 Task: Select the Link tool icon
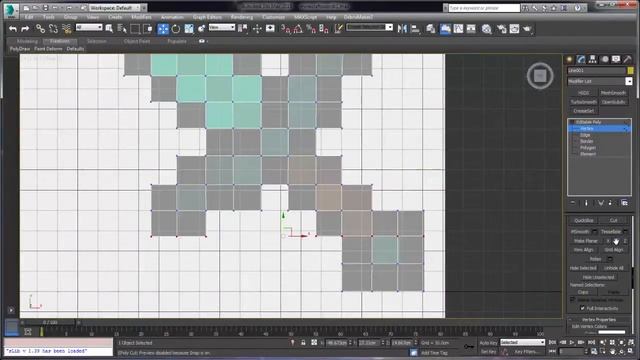[x=40, y=29]
